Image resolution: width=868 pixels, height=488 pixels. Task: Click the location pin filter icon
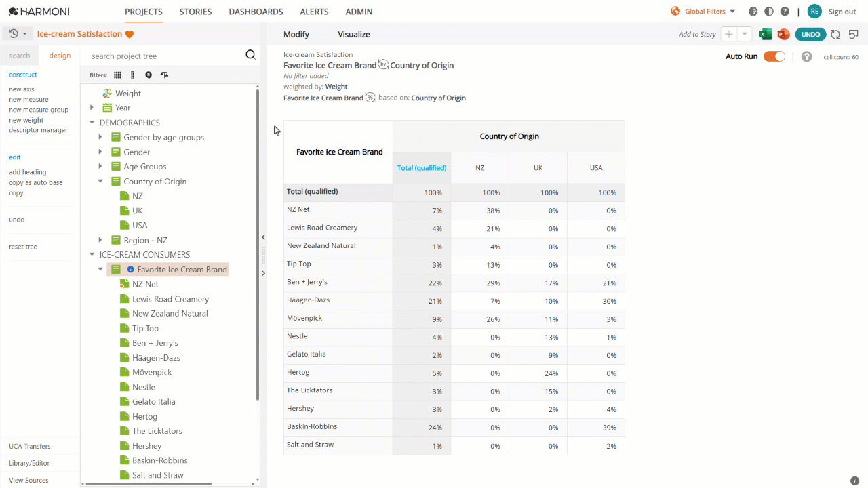pyautogui.click(x=149, y=75)
